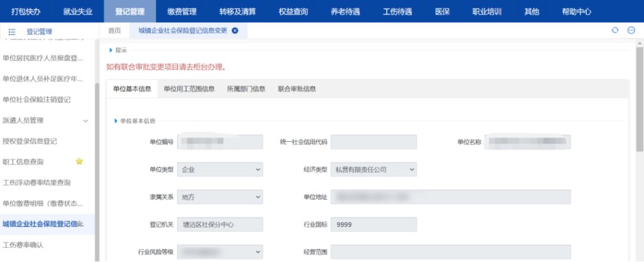Go to the 首页 tab
This screenshot has height=262, width=644.
click(x=114, y=31)
